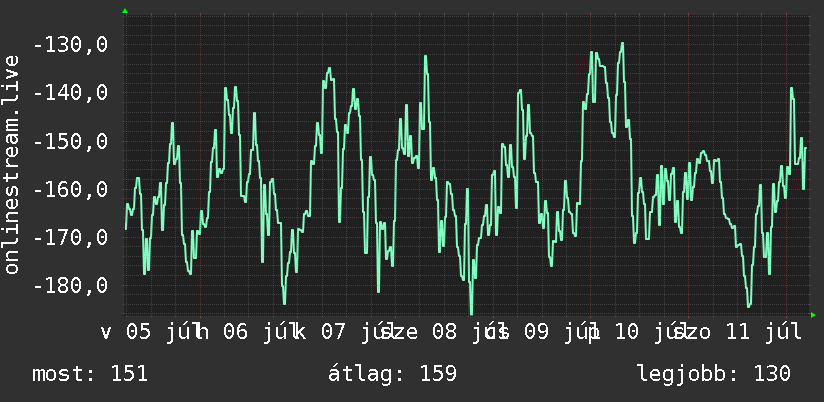Viewport: 824px width, 402px height.
Task: Click the green arrow atop the Y axis
Action: (x=125, y=11)
